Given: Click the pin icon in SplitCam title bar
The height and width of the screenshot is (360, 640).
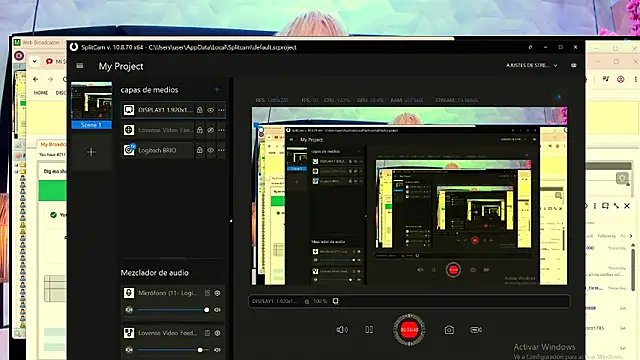Looking at the screenshot, I should [530, 47].
